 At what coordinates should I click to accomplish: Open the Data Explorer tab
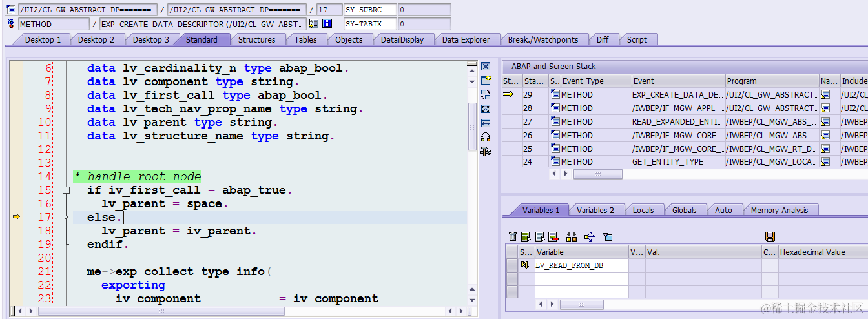coord(466,39)
